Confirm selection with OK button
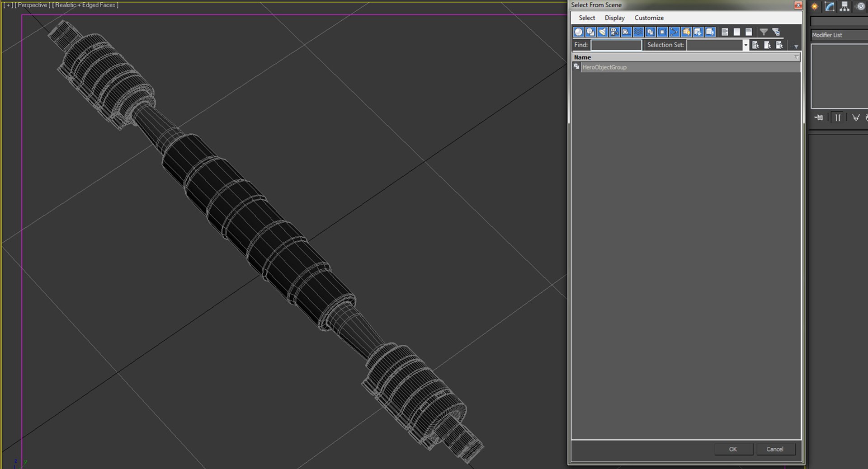This screenshot has height=469, width=868. pos(733,449)
